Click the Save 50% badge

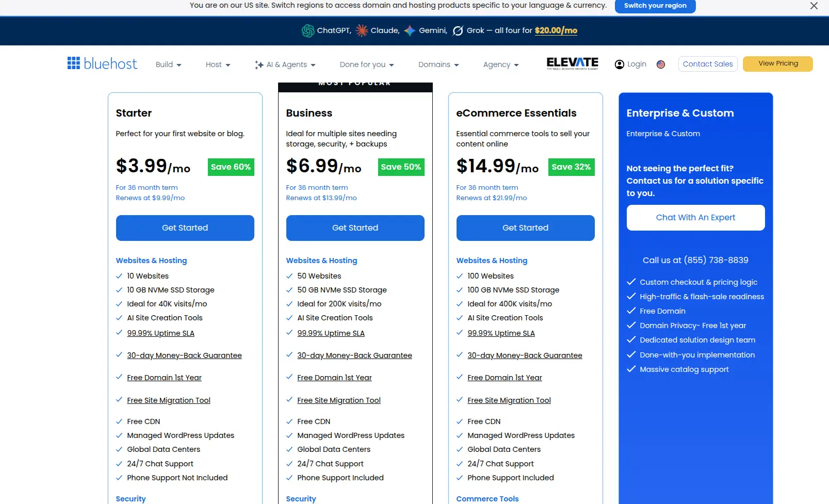pos(401,167)
